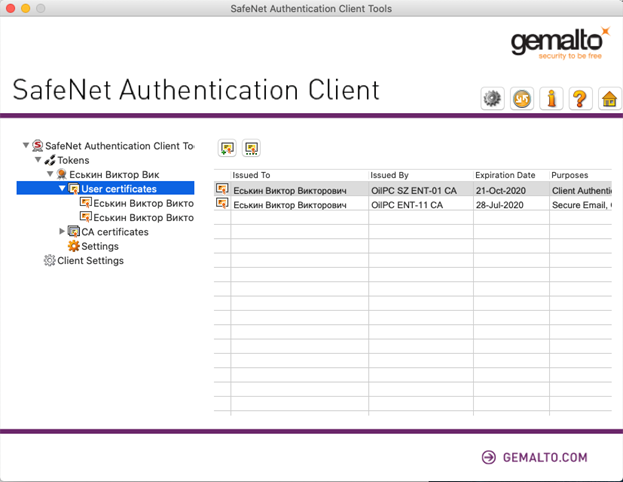623x482 pixels.
Task: Select Client Settings in the tree
Action: point(90,261)
